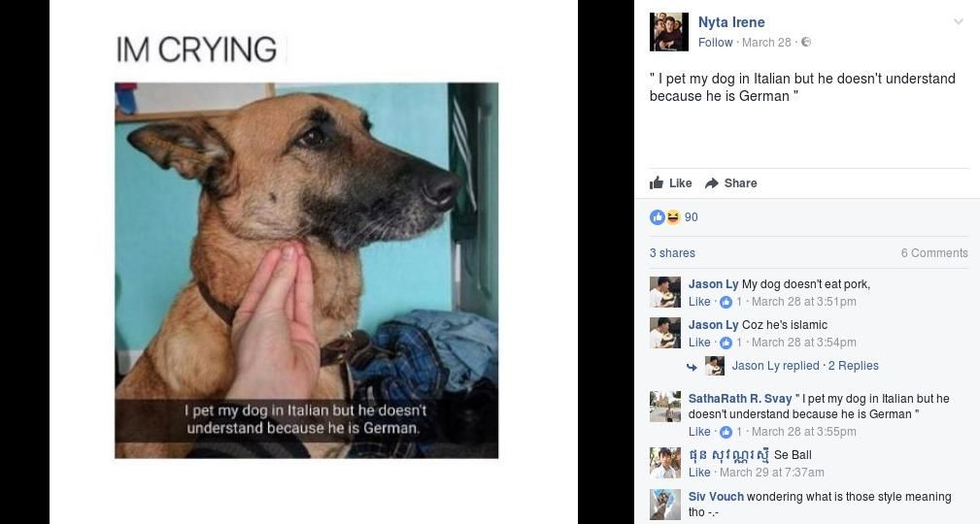This screenshot has width=980, height=524.
Task: Like the Se Ball comment
Action: [x=699, y=473]
